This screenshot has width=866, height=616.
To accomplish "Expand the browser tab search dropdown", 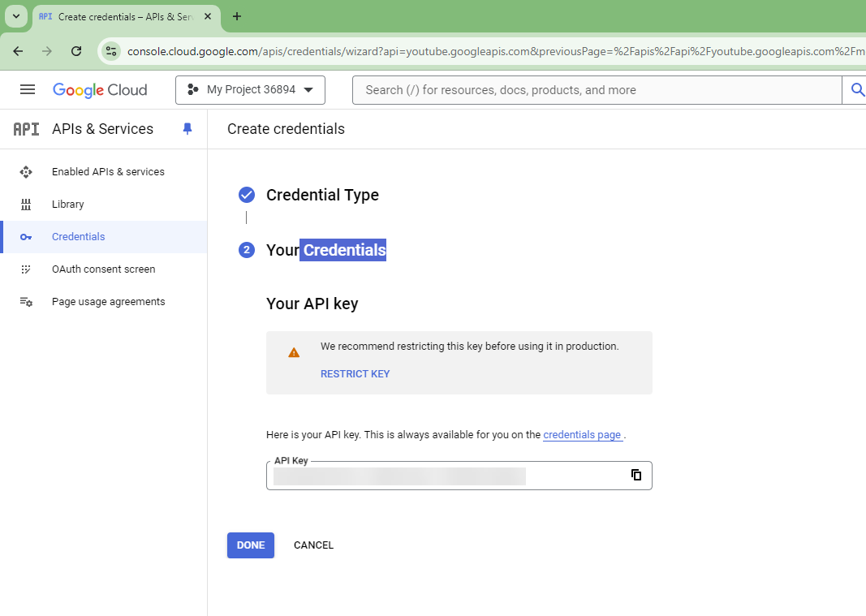I will pos(15,16).
